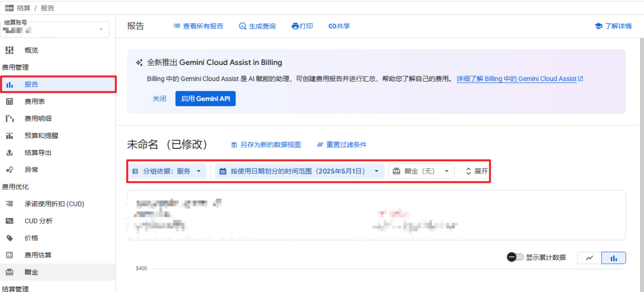
Task: Click 另存为新的数据视图
Action: click(266, 145)
